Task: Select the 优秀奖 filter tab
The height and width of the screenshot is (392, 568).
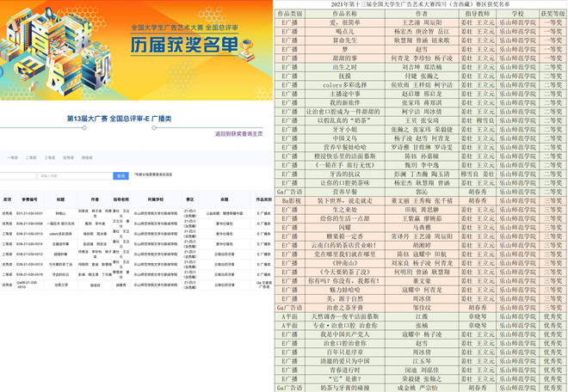Action: (68, 158)
